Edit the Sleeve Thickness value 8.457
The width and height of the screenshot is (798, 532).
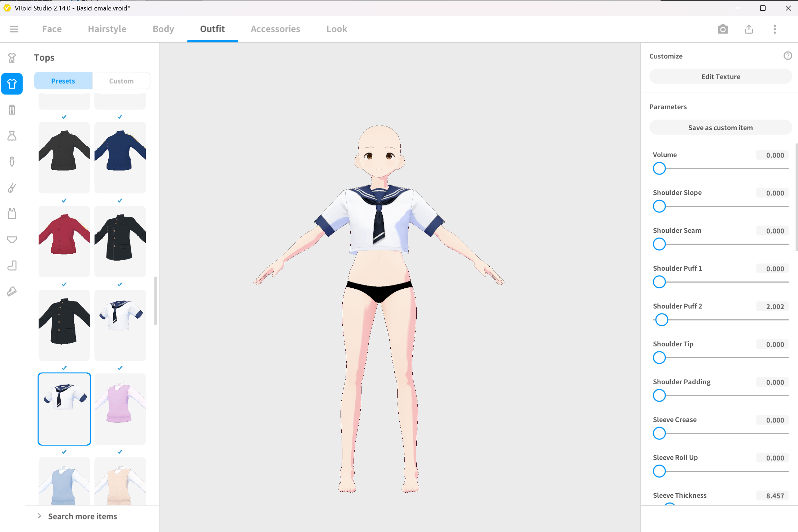pyautogui.click(x=772, y=496)
